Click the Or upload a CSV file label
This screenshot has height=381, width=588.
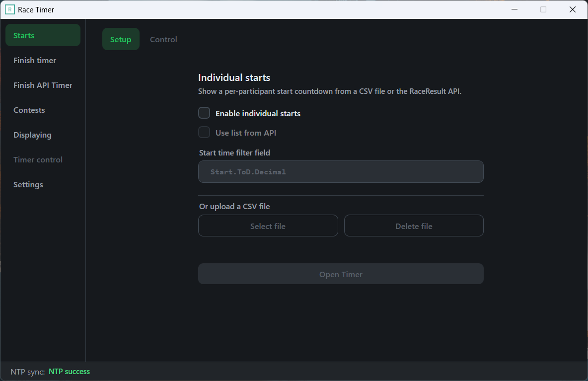pos(234,206)
